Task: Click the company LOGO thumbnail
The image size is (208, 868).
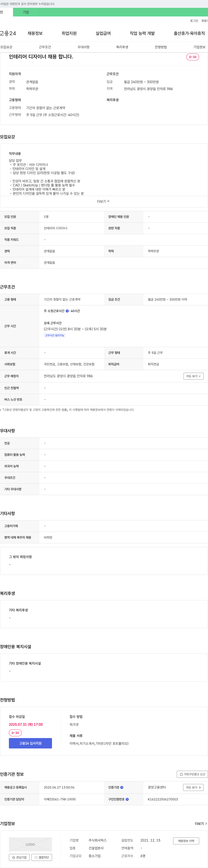Action: (30, 844)
